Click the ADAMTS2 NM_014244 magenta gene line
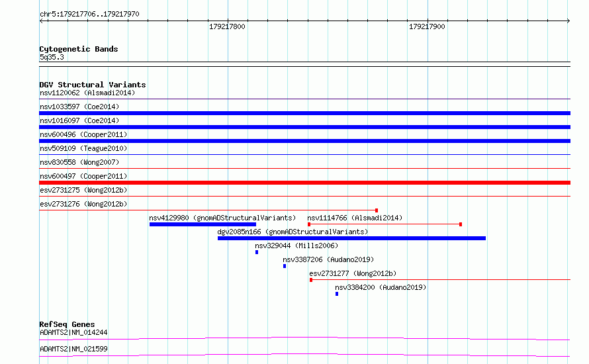 click(x=304, y=338)
